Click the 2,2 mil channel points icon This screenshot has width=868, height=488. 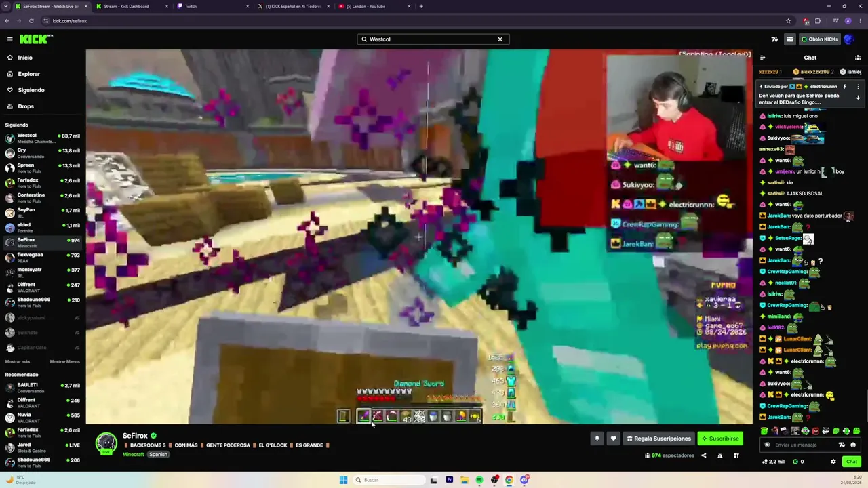click(773, 462)
